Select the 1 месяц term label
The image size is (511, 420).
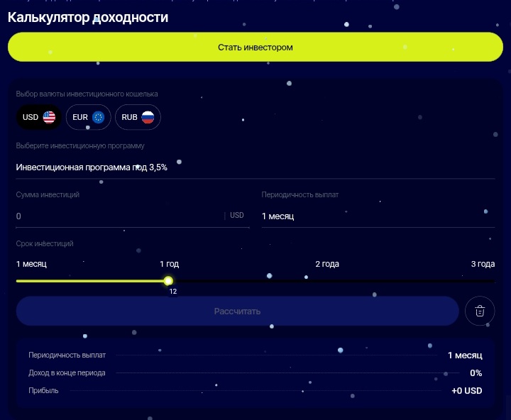pyautogui.click(x=31, y=264)
